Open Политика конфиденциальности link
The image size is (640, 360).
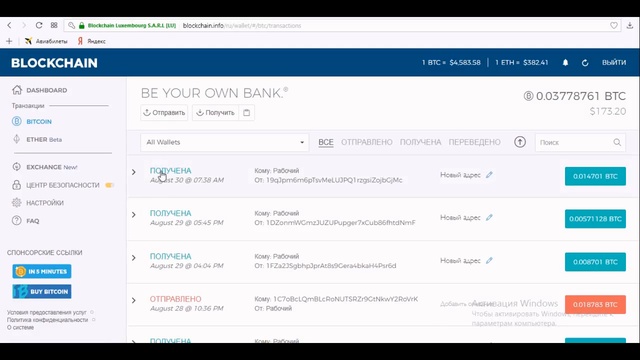click(x=47, y=320)
